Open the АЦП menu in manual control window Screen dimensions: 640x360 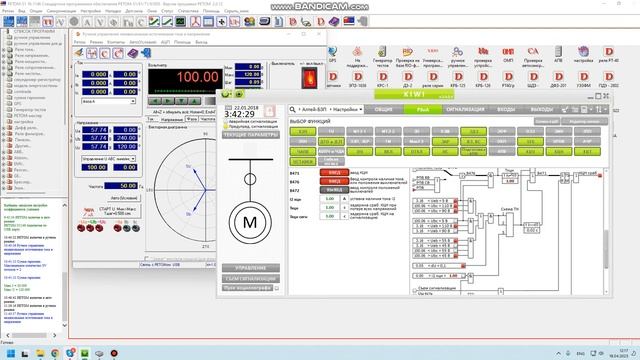pyautogui.click(x=165, y=42)
